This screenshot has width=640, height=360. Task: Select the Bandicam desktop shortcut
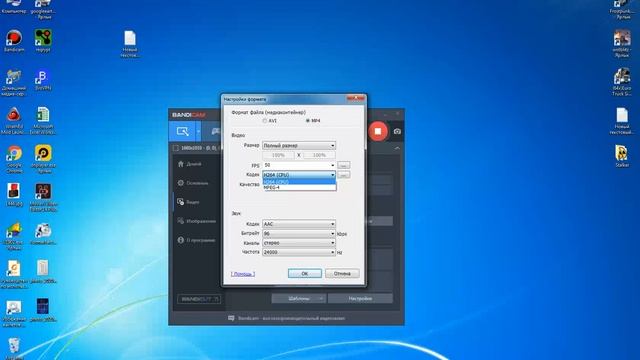coord(14,41)
